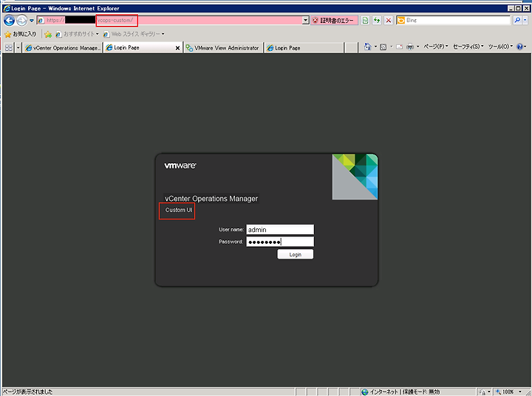Viewport: 532px width, 396px height.
Task: Click the Custom UI label
Action: pos(179,210)
